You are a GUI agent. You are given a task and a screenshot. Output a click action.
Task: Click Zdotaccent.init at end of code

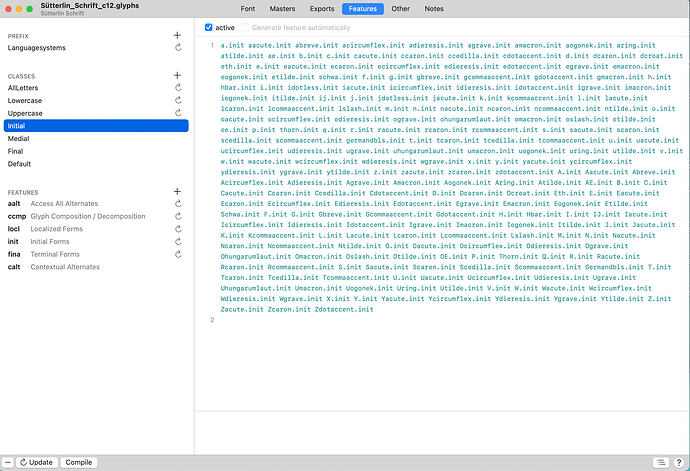pyautogui.click(x=344, y=309)
